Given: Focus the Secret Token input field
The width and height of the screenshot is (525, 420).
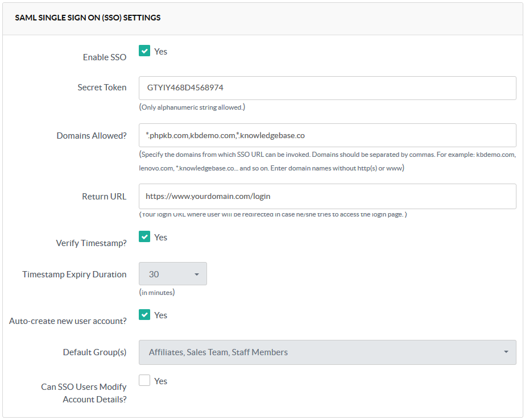Looking at the screenshot, I should pos(327,88).
